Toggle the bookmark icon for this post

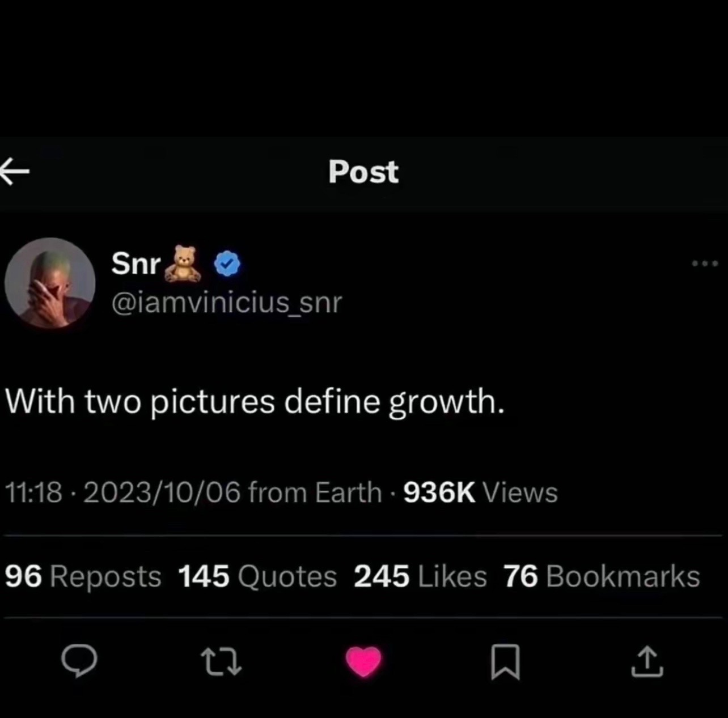pyautogui.click(x=504, y=662)
